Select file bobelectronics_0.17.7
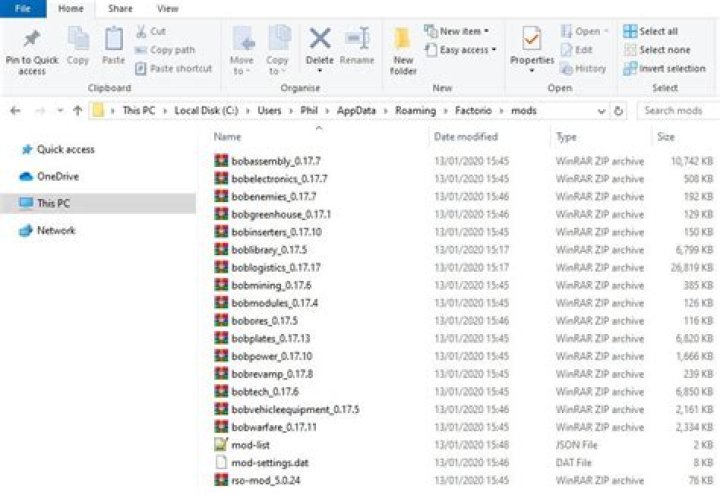This screenshot has height=495, width=720. 280,179
